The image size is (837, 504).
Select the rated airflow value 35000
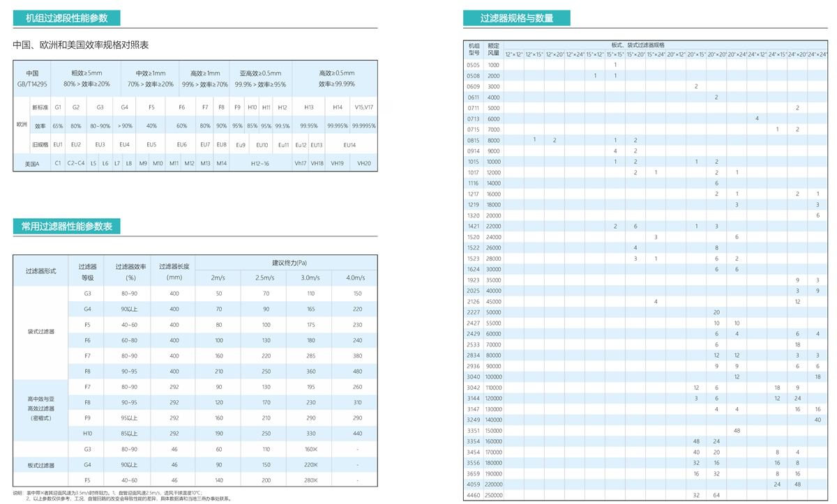pyautogui.click(x=494, y=280)
